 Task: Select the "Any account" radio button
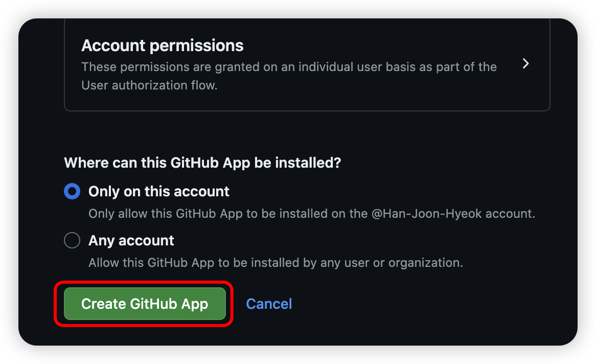[x=72, y=240]
